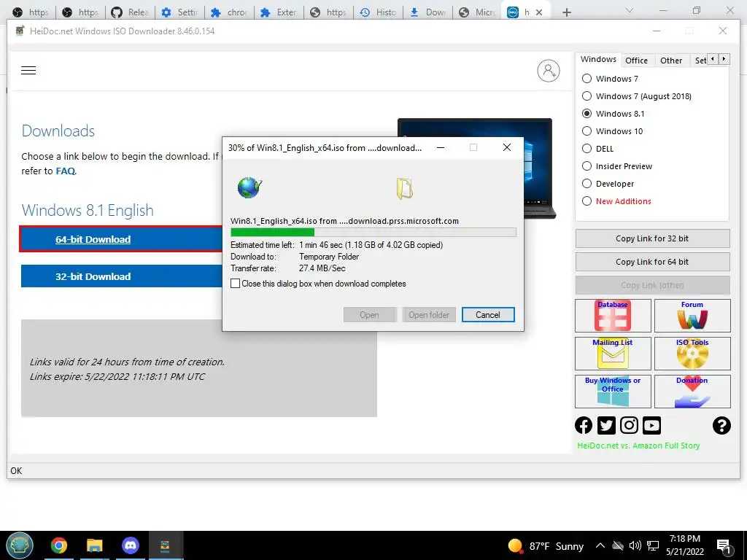Switch to the partially visible Settings tab
This screenshot has height=560, width=747.
[700, 61]
